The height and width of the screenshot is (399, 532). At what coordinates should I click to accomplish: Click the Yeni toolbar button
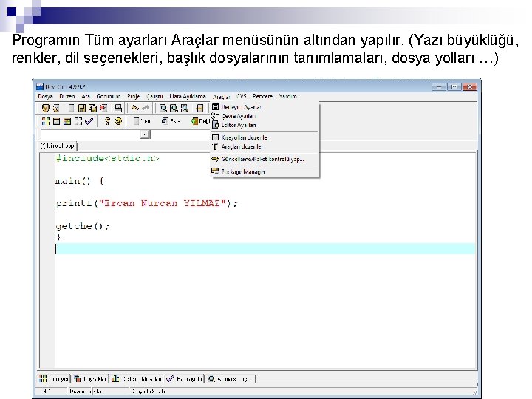tap(142, 121)
